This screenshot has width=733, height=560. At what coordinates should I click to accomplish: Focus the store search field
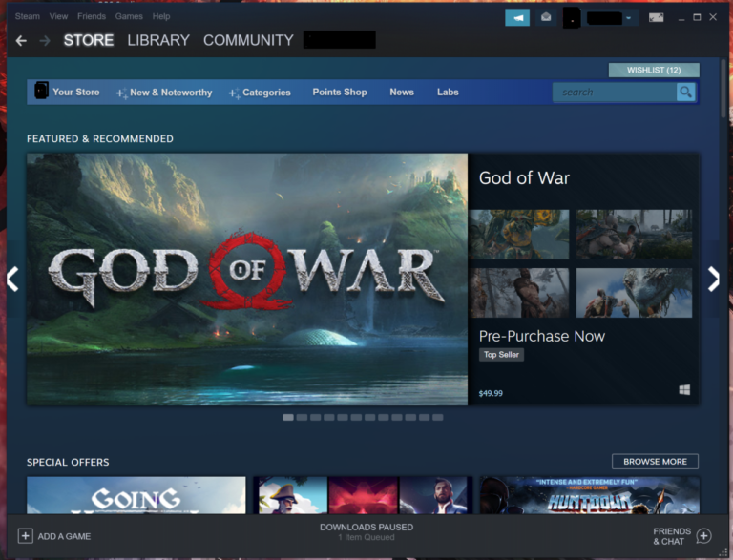615,93
